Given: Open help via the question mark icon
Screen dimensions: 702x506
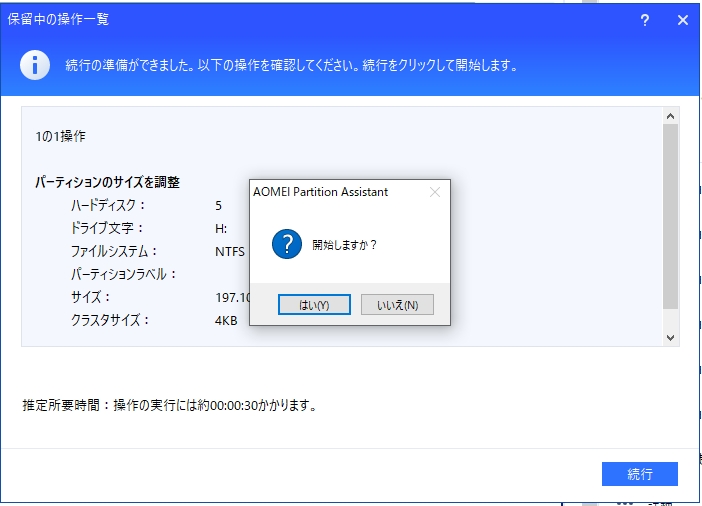Looking at the screenshot, I should point(645,20).
